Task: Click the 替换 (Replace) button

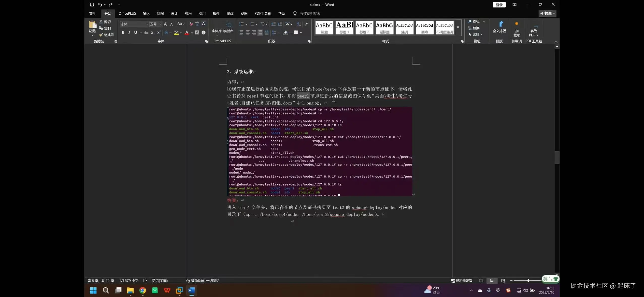Action: coord(476,28)
